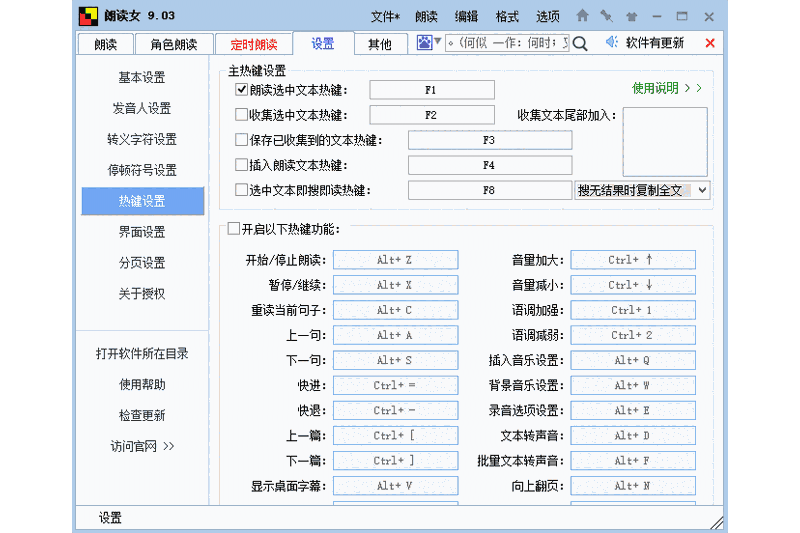Screen dimensions: 800x533
Task: Open the 文件 menu
Action: (x=384, y=16)
